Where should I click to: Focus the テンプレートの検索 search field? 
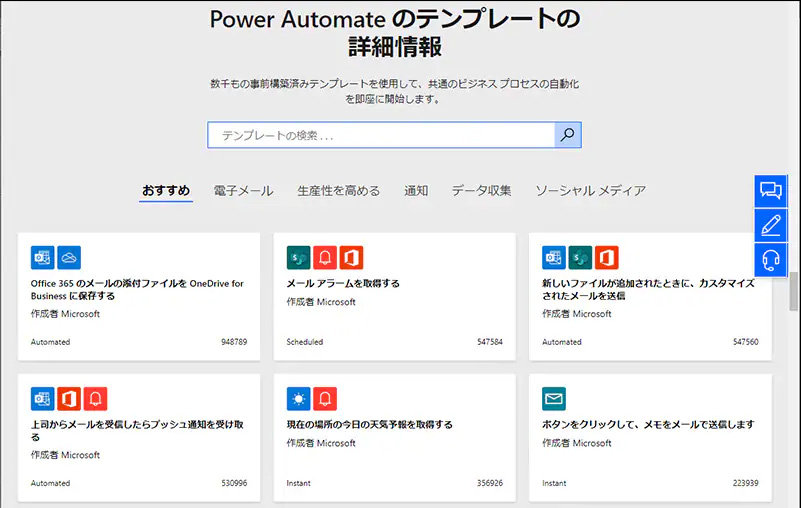point(381,135)
